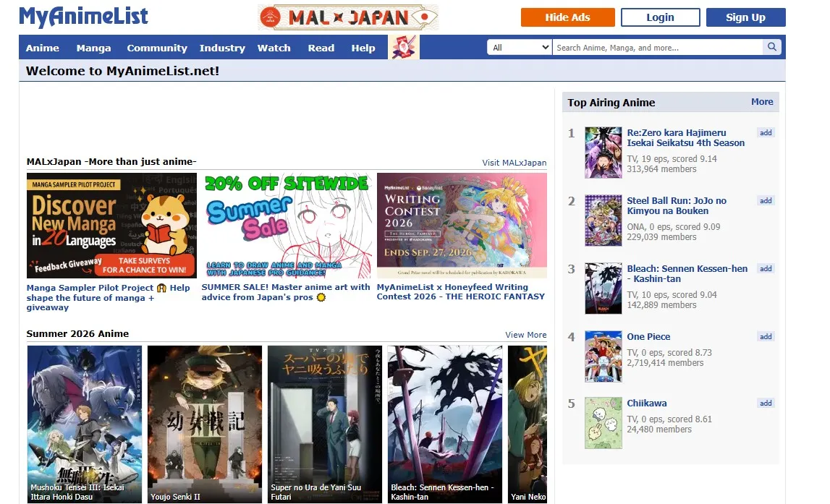Open Youjo Senki II poster

[205, 424]
